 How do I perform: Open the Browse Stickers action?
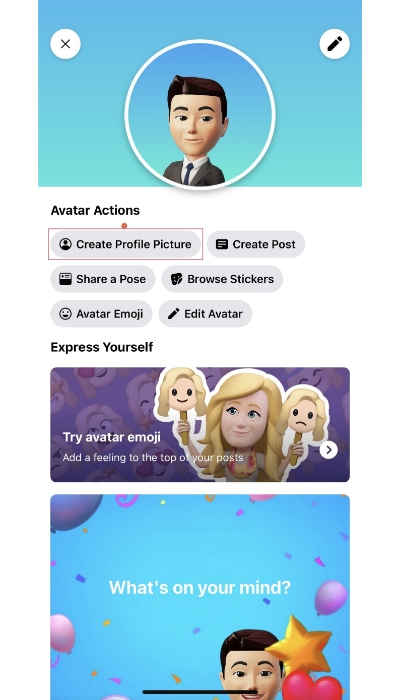click(222, 279)
